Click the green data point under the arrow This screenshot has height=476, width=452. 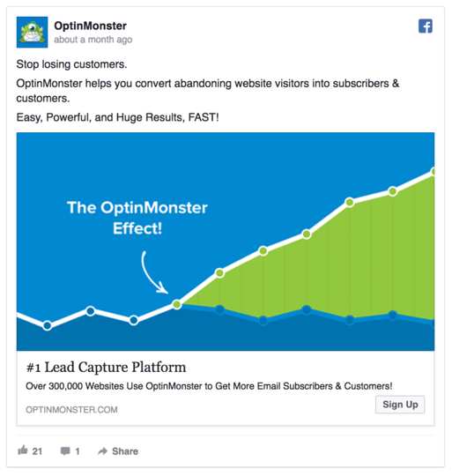pyautogui.click(x=177, y=304)
